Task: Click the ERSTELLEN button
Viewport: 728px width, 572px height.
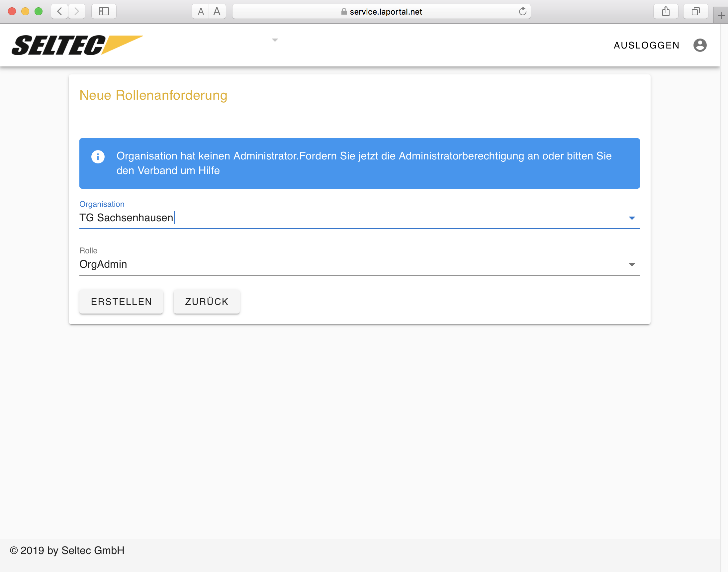Action: (121, 301)
